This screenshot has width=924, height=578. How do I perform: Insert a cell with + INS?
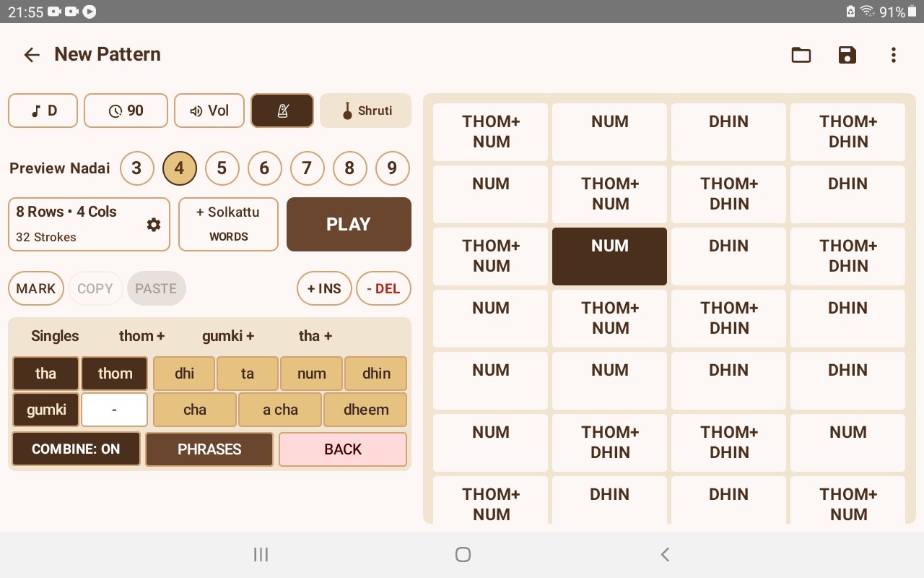[x=324, y=289]
